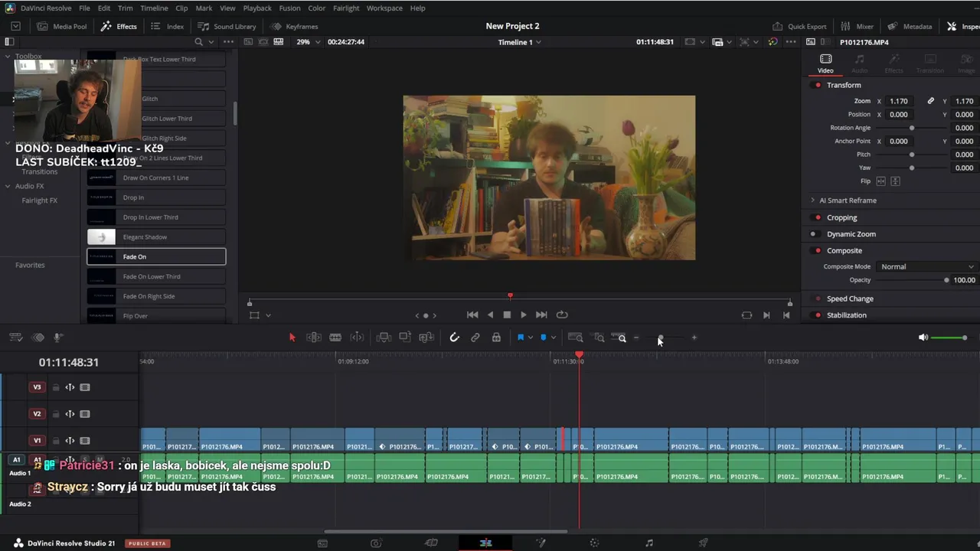Open the marker color dropdown arrow

tap(553, 337)
